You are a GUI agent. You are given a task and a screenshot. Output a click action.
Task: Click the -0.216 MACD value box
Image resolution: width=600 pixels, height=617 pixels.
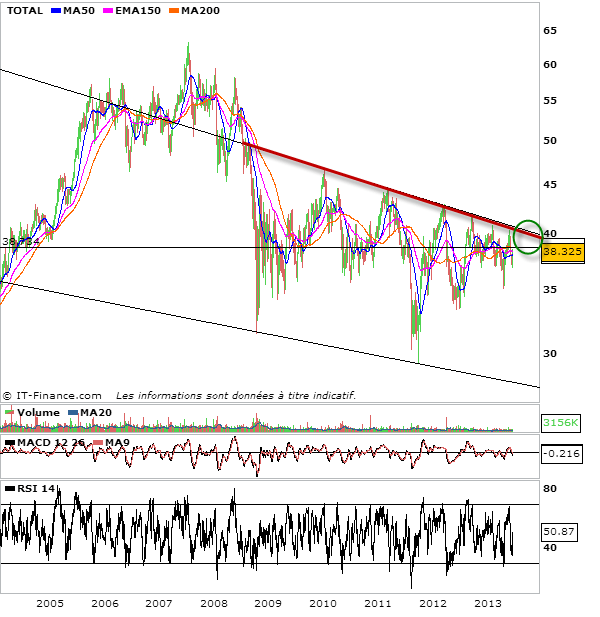562,453
